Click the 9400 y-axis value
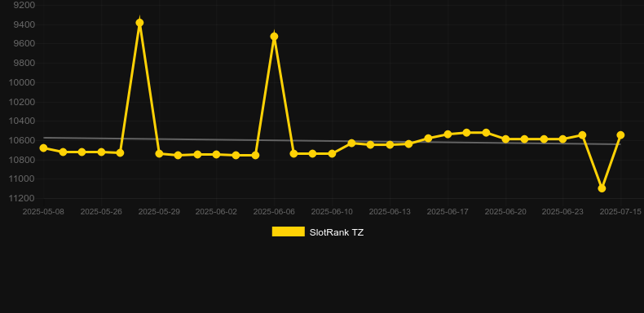The image size is (644, 313). click(x=24, y=24)
